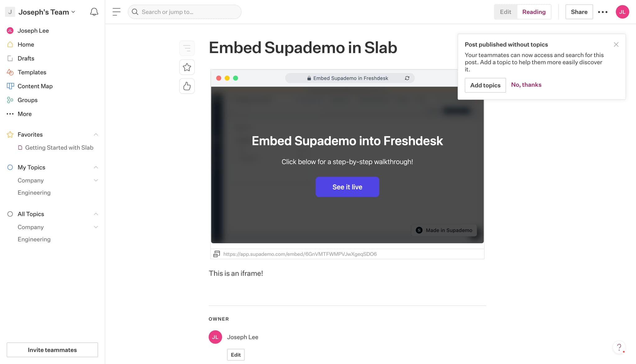Viewport: 636px width, 364px height.
Task: Collapse the sidebar with the hamburger icon
Action: pos(116,12)
